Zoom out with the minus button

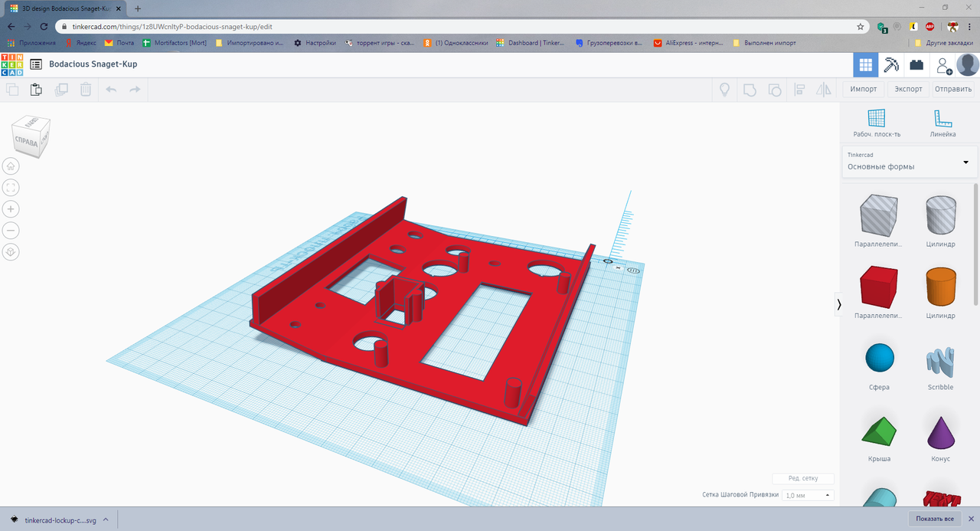click(11, 230)
